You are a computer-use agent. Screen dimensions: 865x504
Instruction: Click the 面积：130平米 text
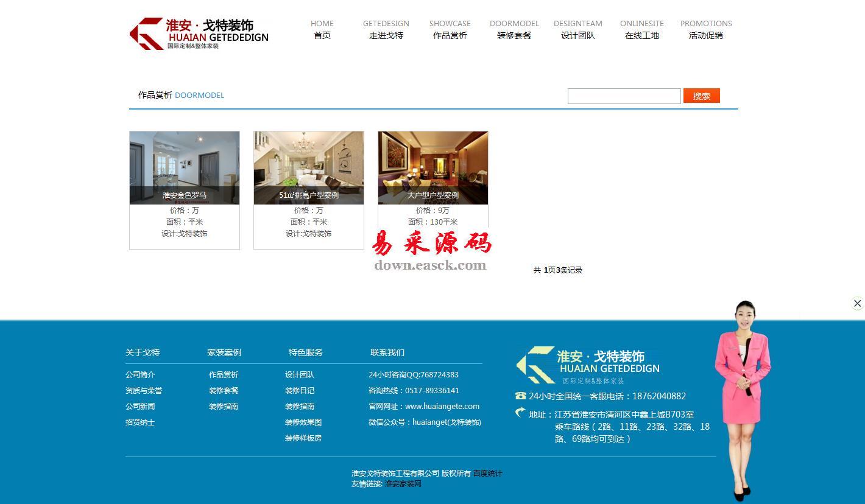click(433, 222)
